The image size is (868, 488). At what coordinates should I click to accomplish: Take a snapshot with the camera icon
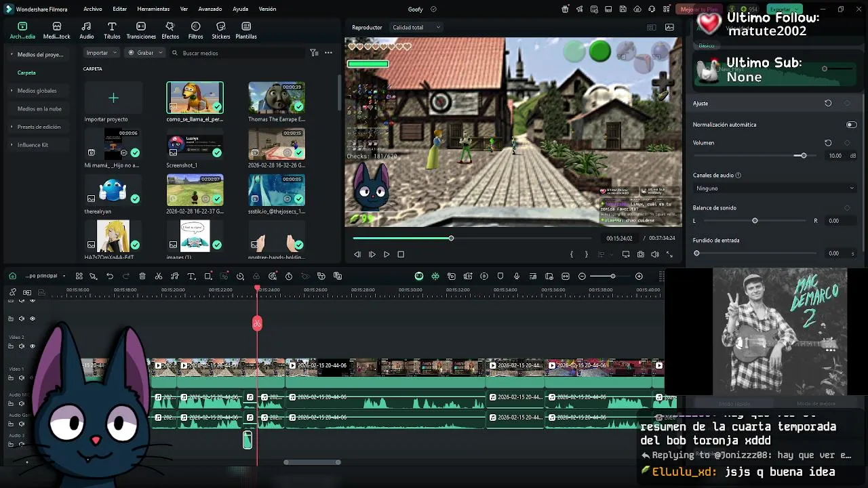coord(640,254)
